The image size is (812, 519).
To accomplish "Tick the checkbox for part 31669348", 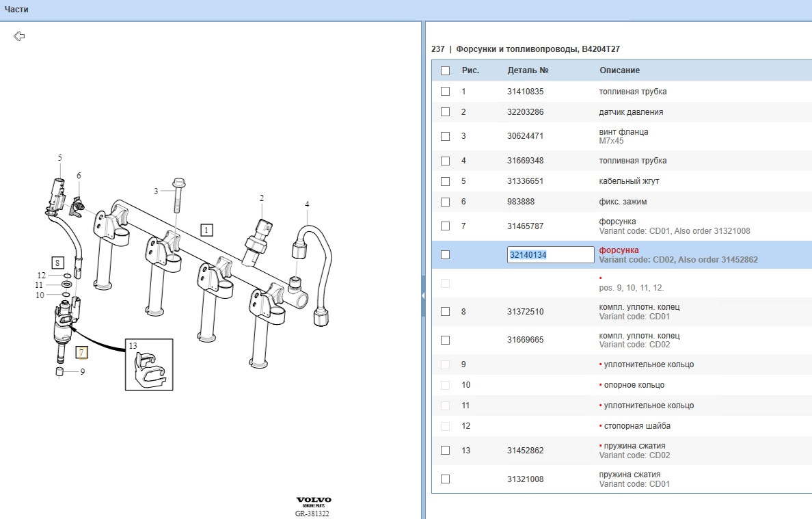I will 446,161.
